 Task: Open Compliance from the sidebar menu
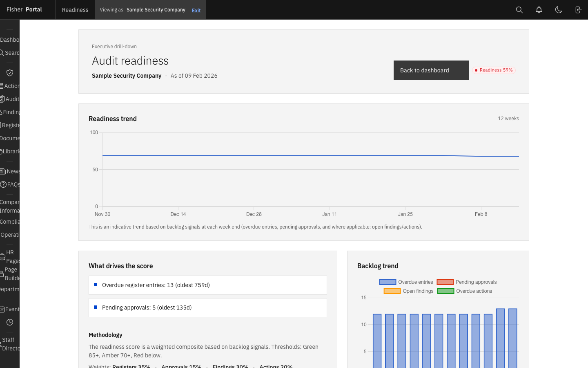pos(9,222)
